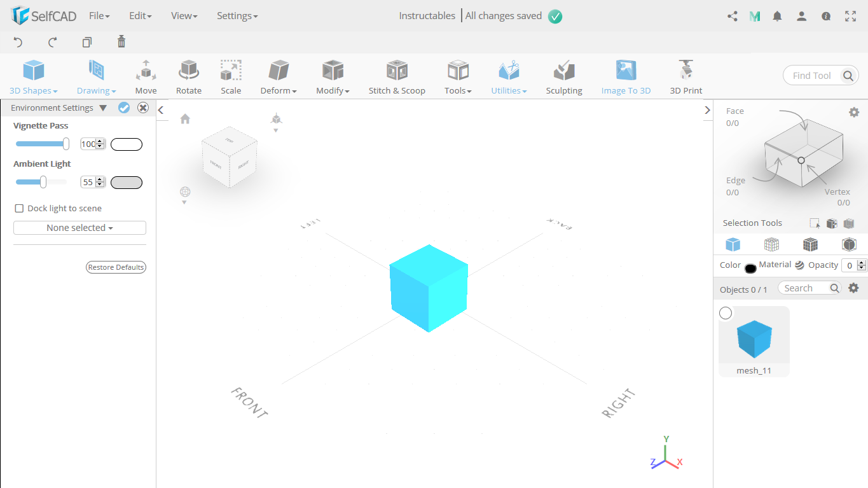Click the Instructables project title
Image resolution: width=868 pixels, height=488 pixels.
(427, 16)
